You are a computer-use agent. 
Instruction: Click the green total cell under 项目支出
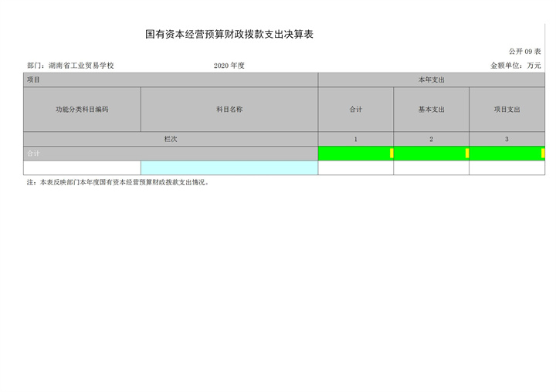pos(507,154)
